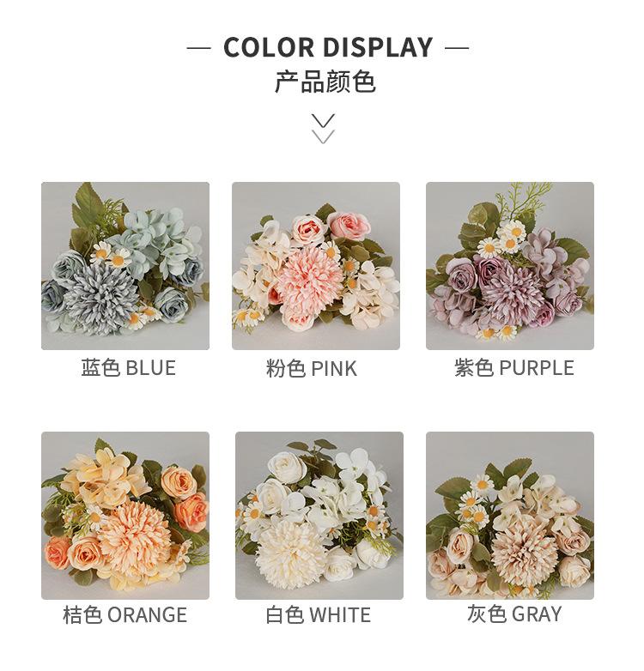Click the double down chevron icon
644x671 pixels.
pos(323,129)
